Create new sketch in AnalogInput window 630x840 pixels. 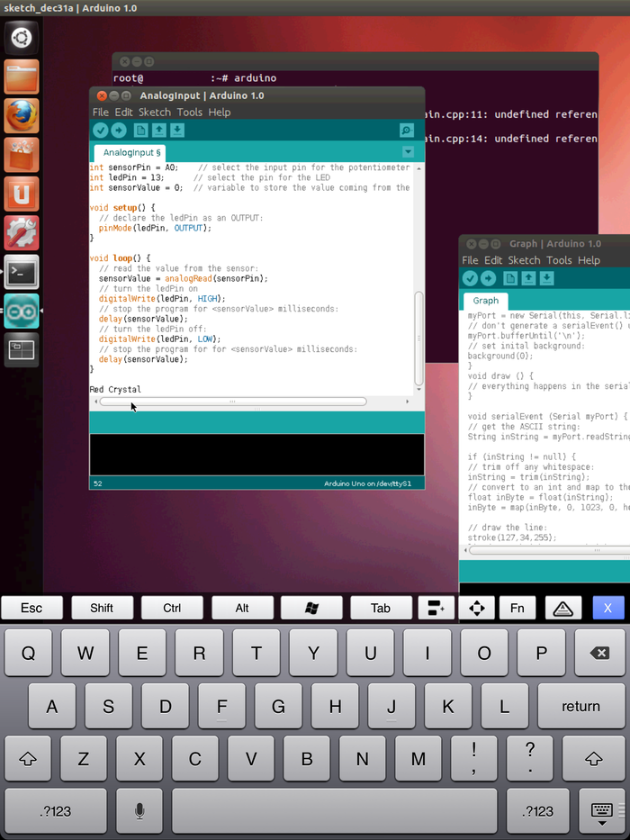point(141,131)
